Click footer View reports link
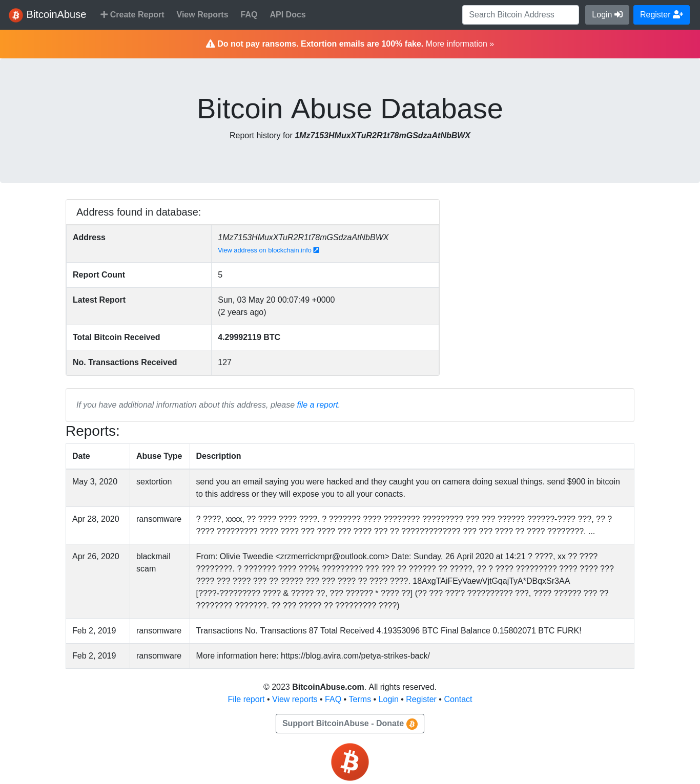The image size is (700, 784). tap(295, 700)
